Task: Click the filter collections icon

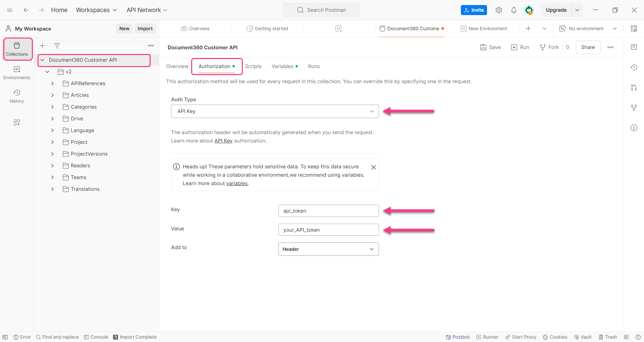Action: click(x=57, y=46)
